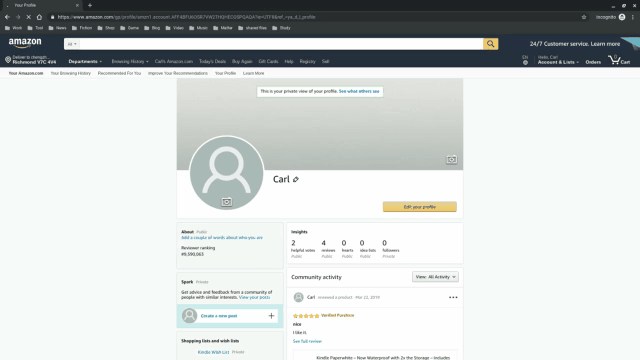
Task: Open Buy Again page
Action: [242, 62]
